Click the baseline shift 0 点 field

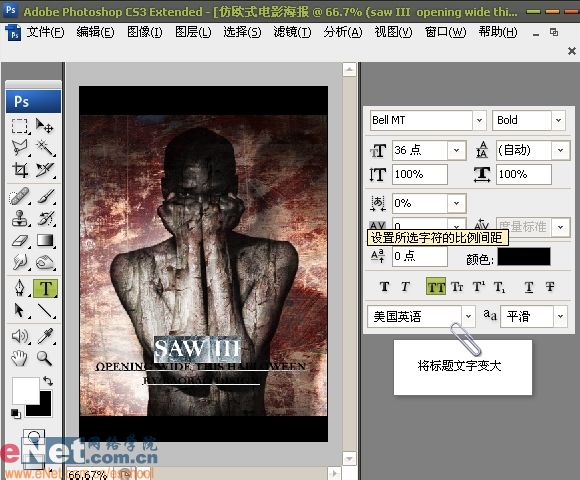(x=419, y=256)
